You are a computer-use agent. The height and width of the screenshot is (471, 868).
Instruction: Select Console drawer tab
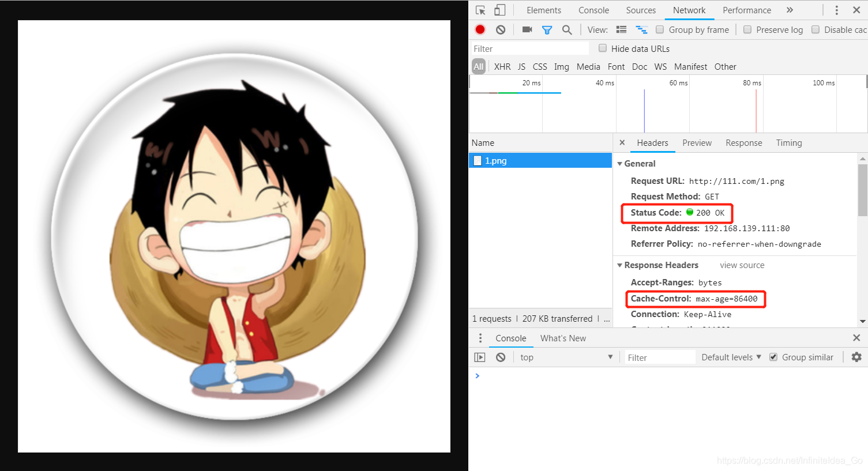511,338
